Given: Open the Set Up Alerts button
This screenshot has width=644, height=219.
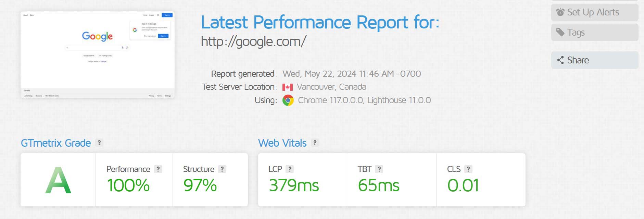Looking at the screenshot, I should 595,12.
